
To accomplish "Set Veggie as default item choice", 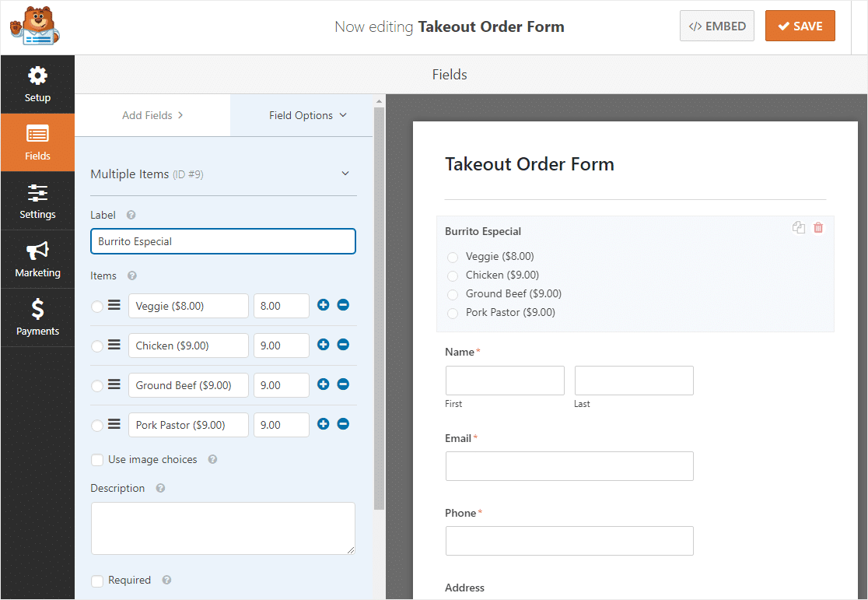I will click(x=97, y=307).
